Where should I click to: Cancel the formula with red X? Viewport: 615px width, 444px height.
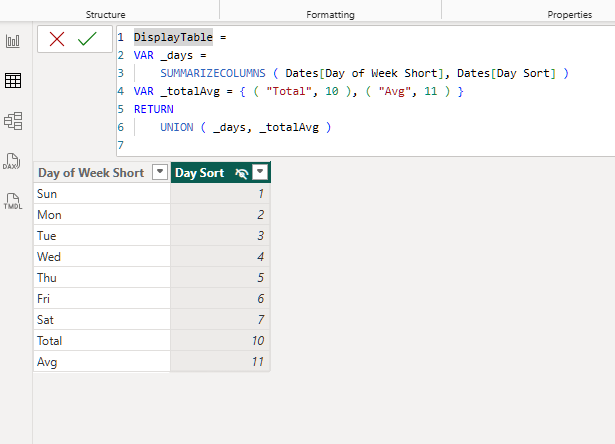[57, 39]
